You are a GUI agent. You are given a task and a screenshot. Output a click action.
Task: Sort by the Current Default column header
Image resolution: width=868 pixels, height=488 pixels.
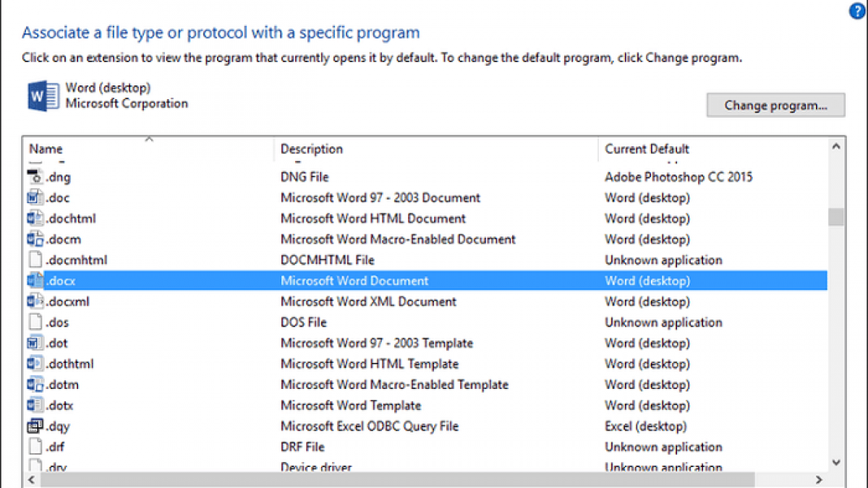(647, 149)
